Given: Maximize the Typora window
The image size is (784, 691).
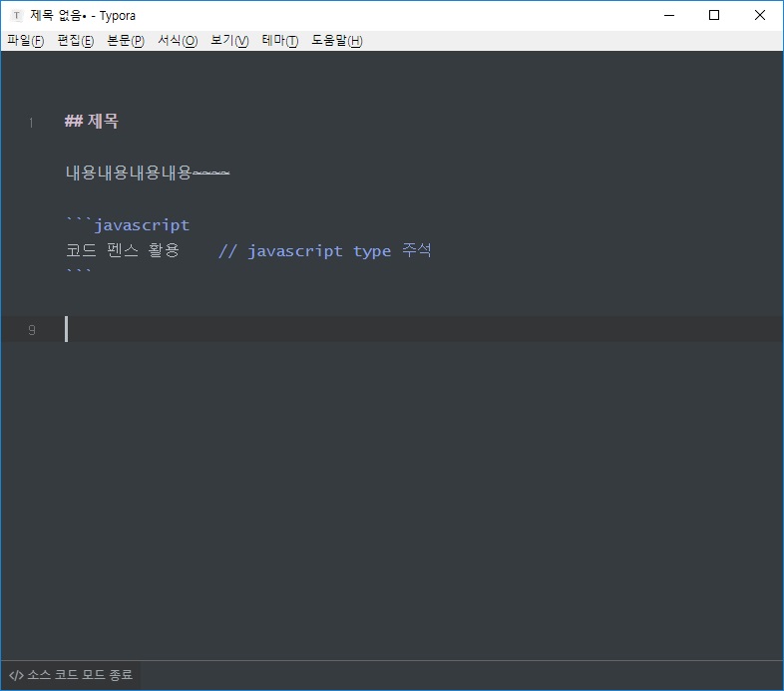Looking at the screenshot, I should point(714,16).
